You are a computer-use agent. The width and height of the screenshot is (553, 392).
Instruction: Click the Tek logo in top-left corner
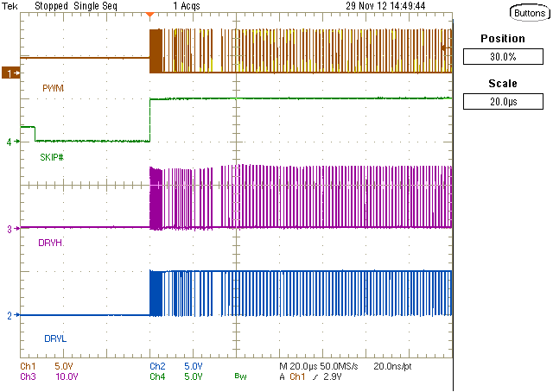pyautogui.click(x=10, y=5)
